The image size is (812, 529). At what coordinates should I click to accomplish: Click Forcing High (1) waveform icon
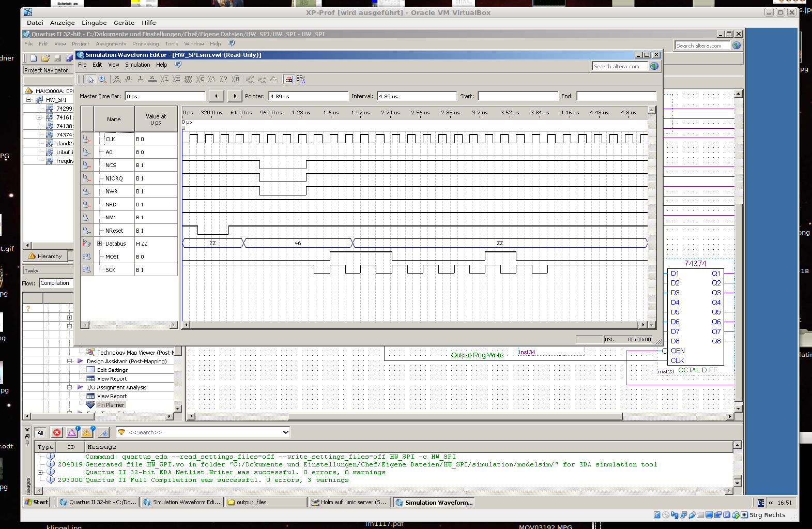point(141,79)
